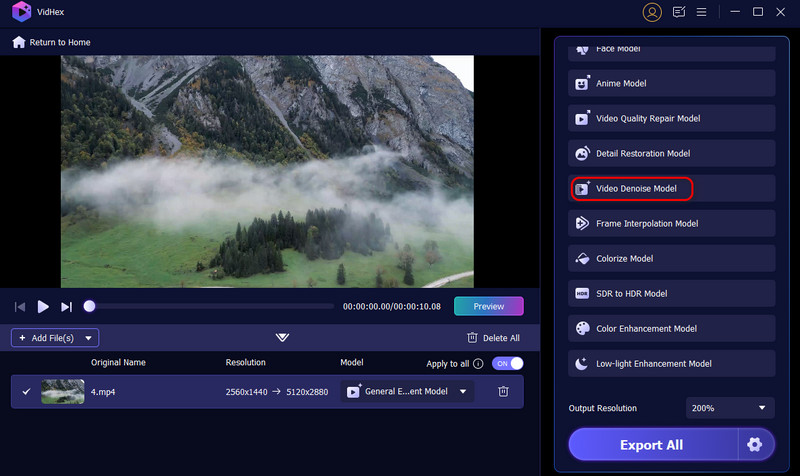Click the VidHex logo icon
Screen dimensions: 800x476
coord(21,12)
